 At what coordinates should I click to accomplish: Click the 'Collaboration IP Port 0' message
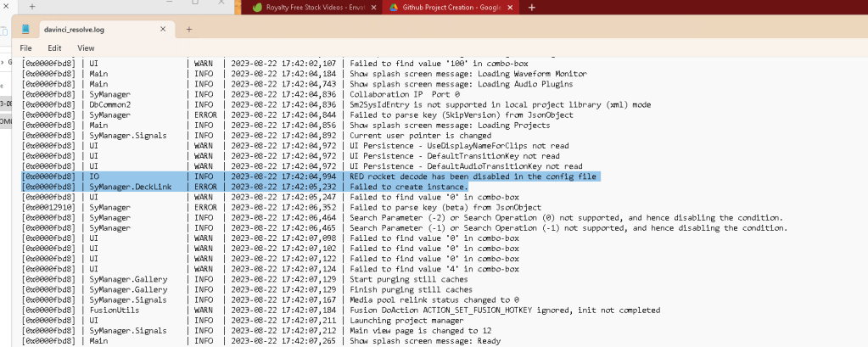point(404,94)
